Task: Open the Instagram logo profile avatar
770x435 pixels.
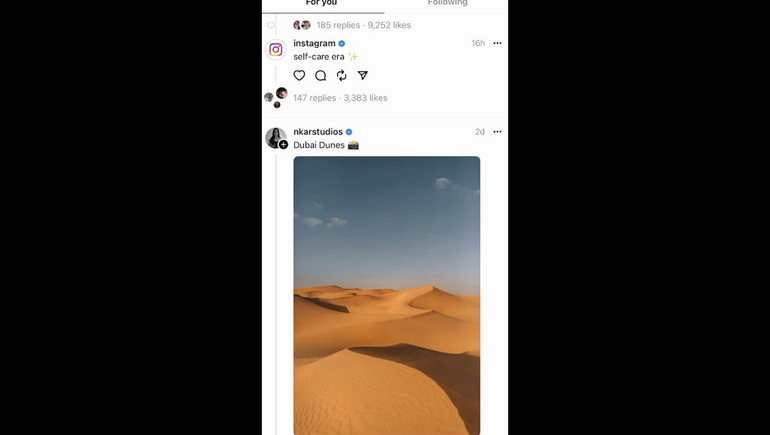Action: (276, 50)
